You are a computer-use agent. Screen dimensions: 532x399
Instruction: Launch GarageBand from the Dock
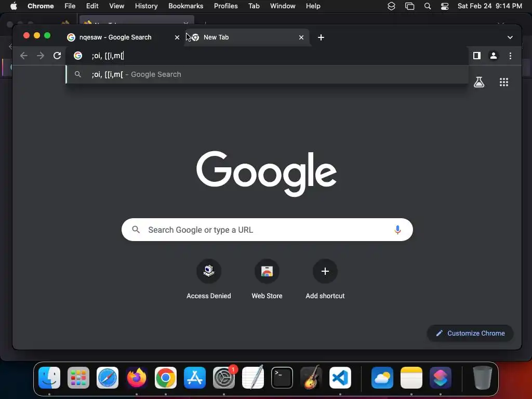point(311,378)
